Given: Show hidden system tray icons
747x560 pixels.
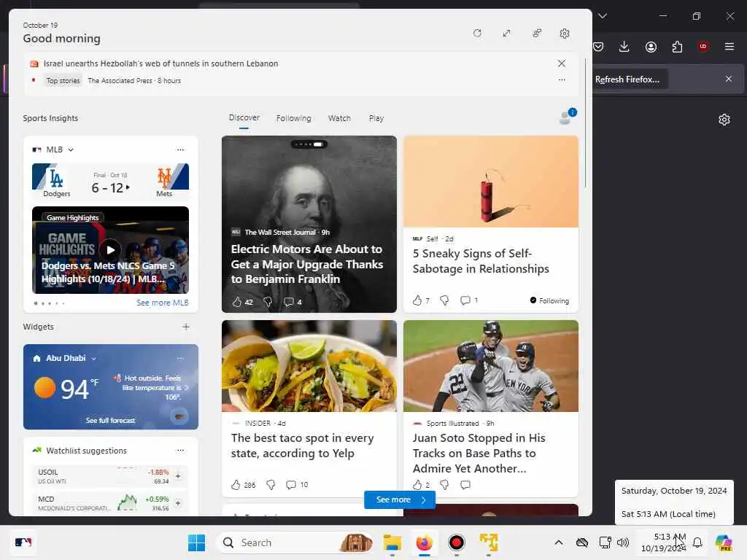Looking at the screenshot, I should 559,542.
